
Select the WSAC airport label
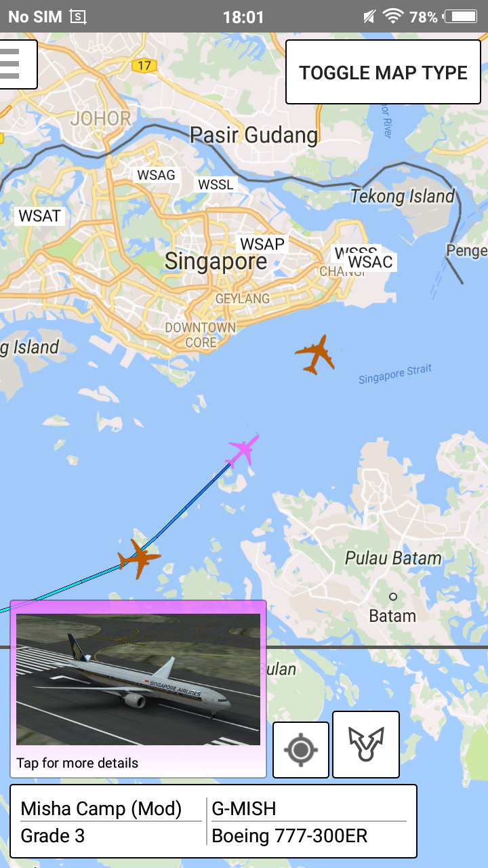click(x=370, y=262)
